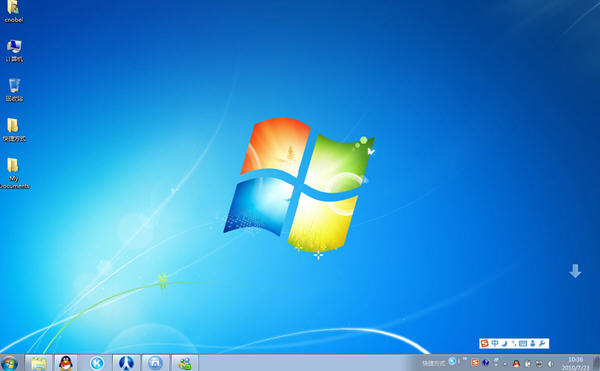Select the Recycle Bin desktop icon
Screen dimensions: 600x371
[x=14, y=90]
